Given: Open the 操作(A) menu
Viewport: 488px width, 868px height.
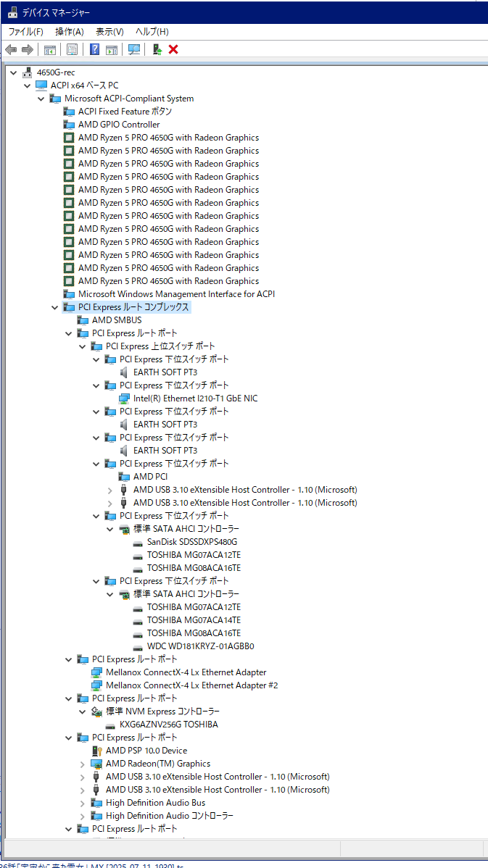Looking at the screenshot, I should point(70,32).
